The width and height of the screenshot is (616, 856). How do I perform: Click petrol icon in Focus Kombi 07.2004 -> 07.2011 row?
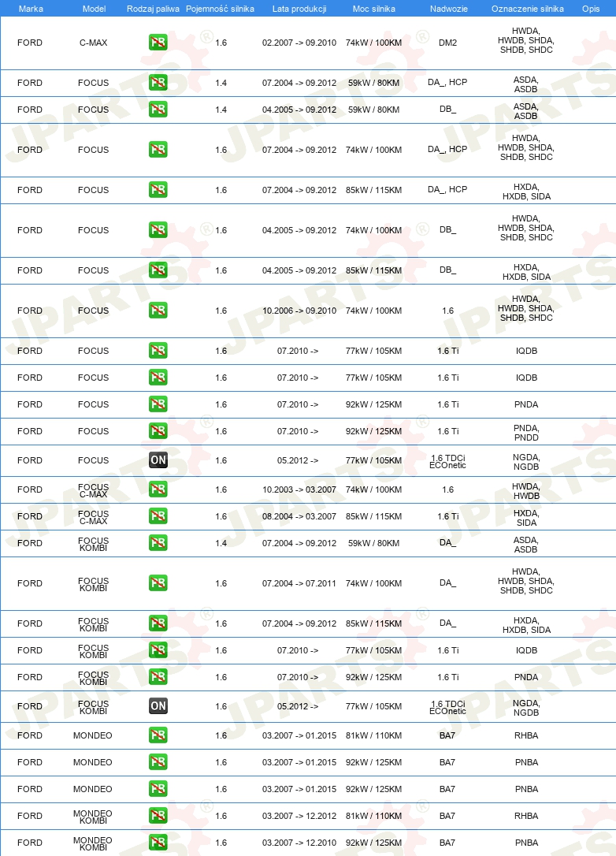coord(158,583)
